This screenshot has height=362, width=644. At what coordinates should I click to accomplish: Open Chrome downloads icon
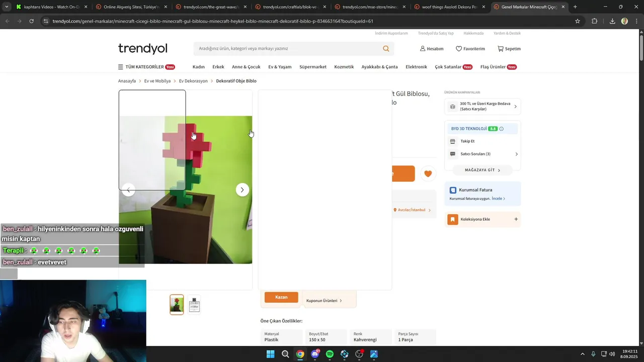[x=612, y=21]
